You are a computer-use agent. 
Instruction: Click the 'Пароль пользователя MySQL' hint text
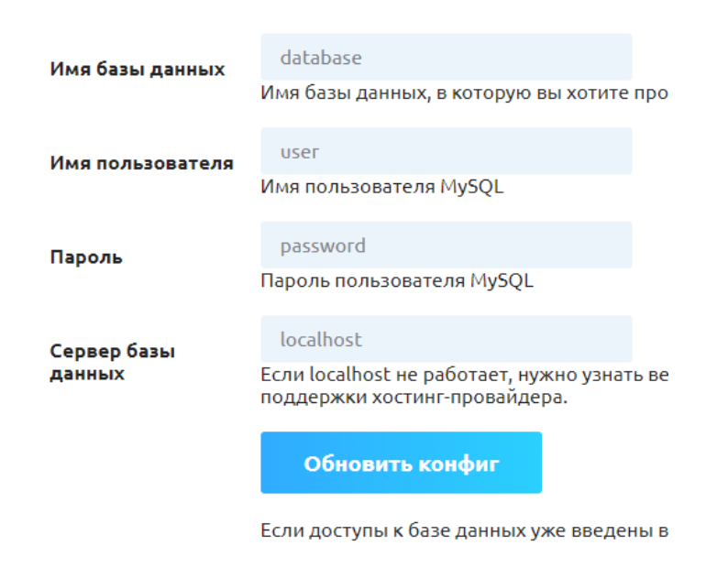pyautogui.click(x=396, y=280)
